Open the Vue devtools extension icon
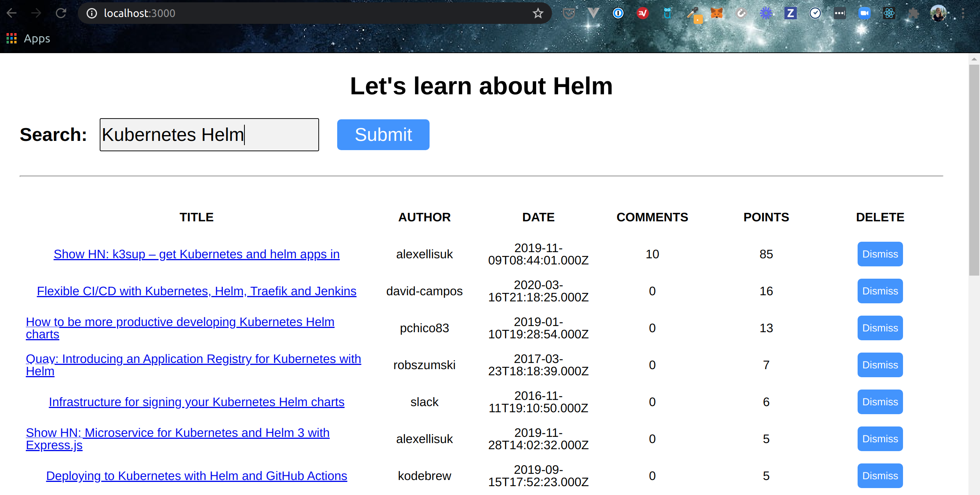Screen dimensions: 980x495 pyautogui.click(x=593, y=13)
